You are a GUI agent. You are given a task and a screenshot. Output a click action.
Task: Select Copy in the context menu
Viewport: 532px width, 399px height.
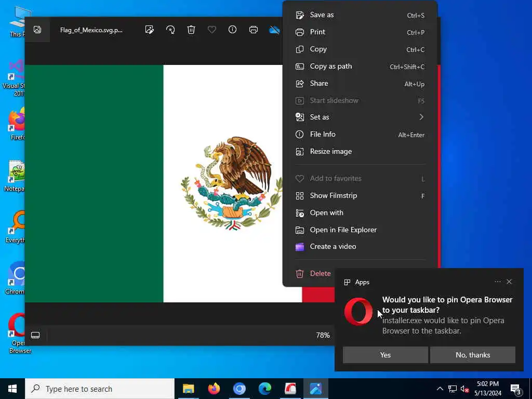click(x=360, y=49)
